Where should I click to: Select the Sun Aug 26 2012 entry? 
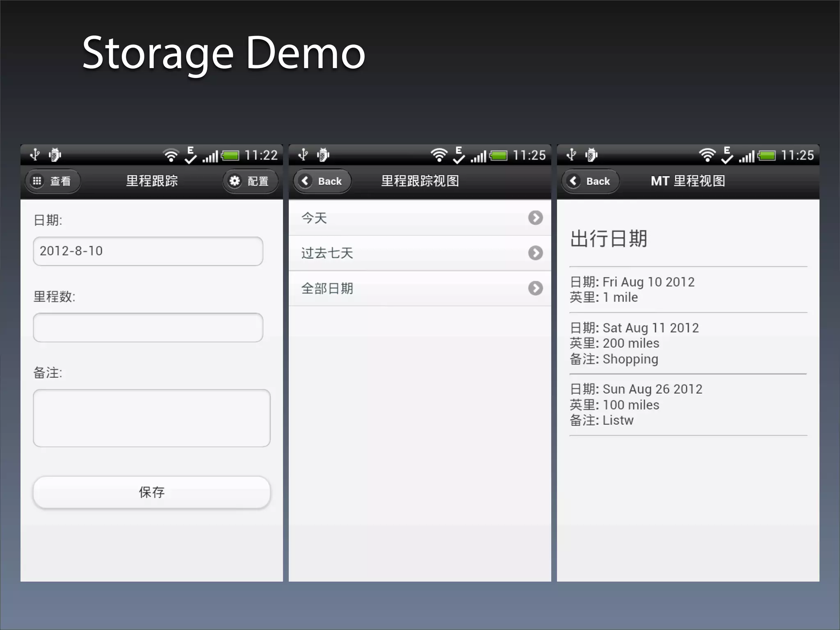[x=688, y=405]
